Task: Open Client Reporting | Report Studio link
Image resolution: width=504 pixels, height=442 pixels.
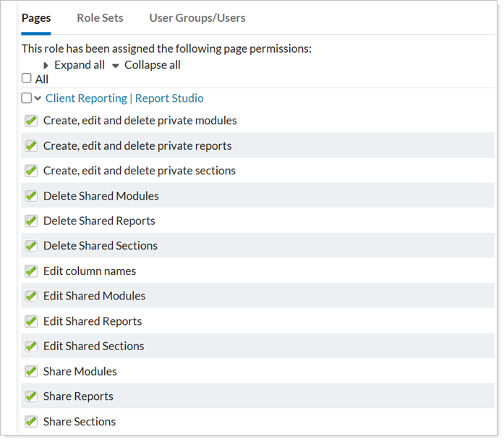Action: pos(124,98)
